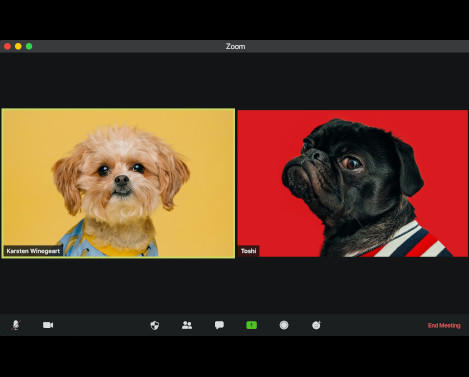469x377 pixels.
Task: Enter full screen with green window button
Action: [29, 46]
